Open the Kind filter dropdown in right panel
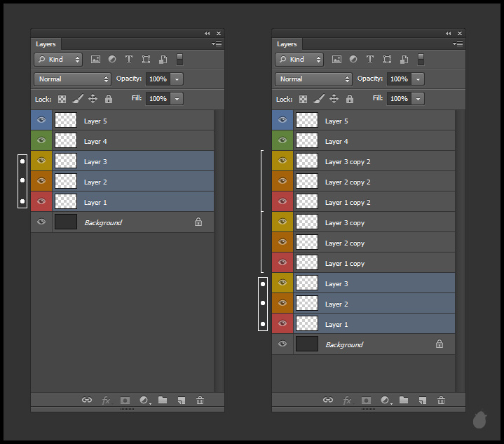504x444 pixels. [299, 60]
